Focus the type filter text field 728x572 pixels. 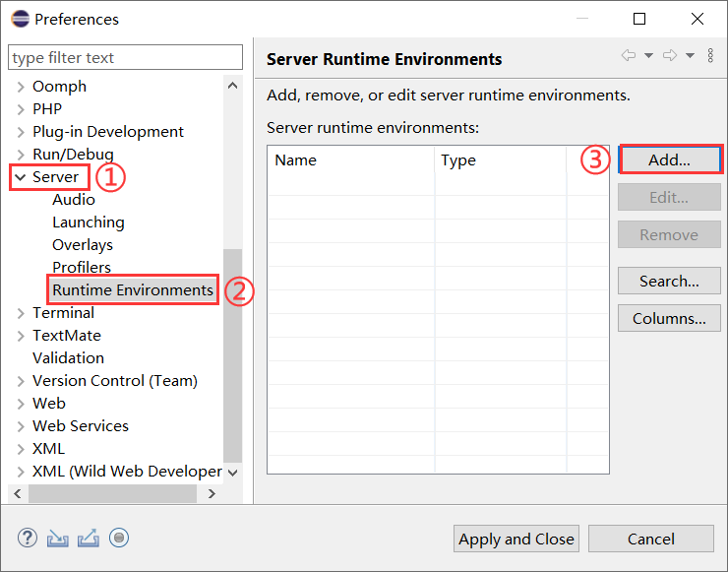tap(125, 58)
